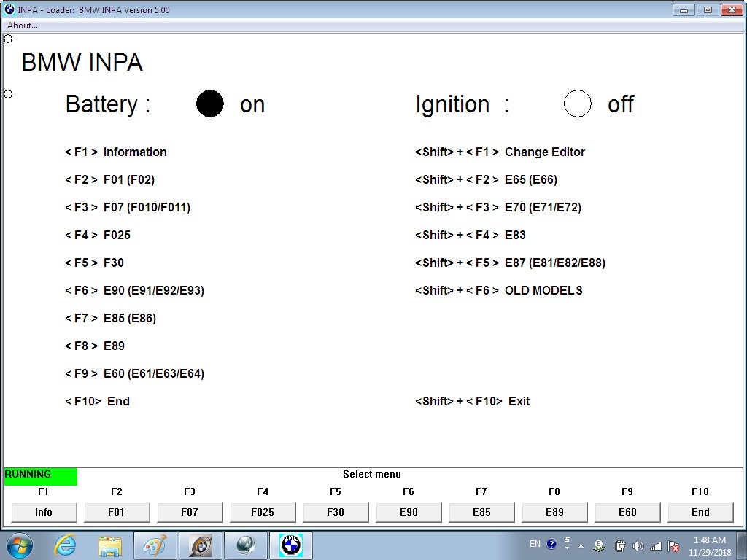Click 'E87 (E81/E82/E88)' shift shortcut line

[x=510, y=262]
